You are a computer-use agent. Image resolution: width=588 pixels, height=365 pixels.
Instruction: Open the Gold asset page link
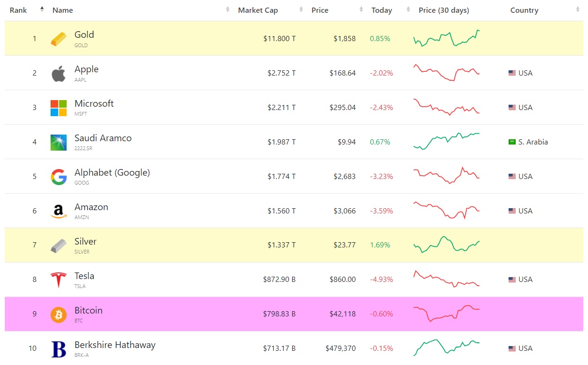[x=84, y=34]
